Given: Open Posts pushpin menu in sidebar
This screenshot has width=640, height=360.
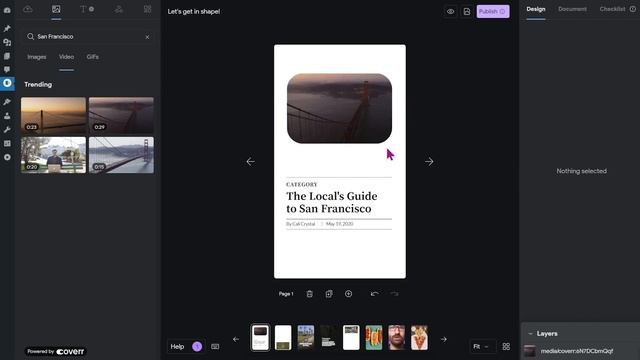Looking at the screenshot, I should point(7,29).
